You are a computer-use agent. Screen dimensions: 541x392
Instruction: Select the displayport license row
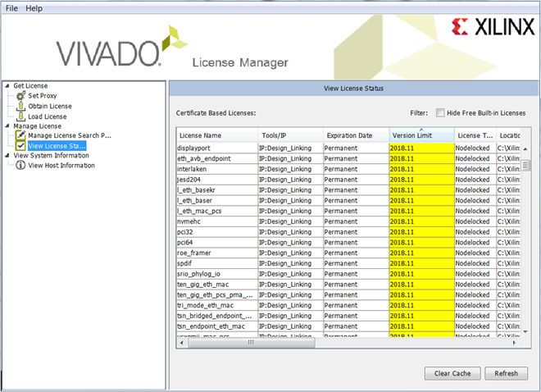[348, 148]
